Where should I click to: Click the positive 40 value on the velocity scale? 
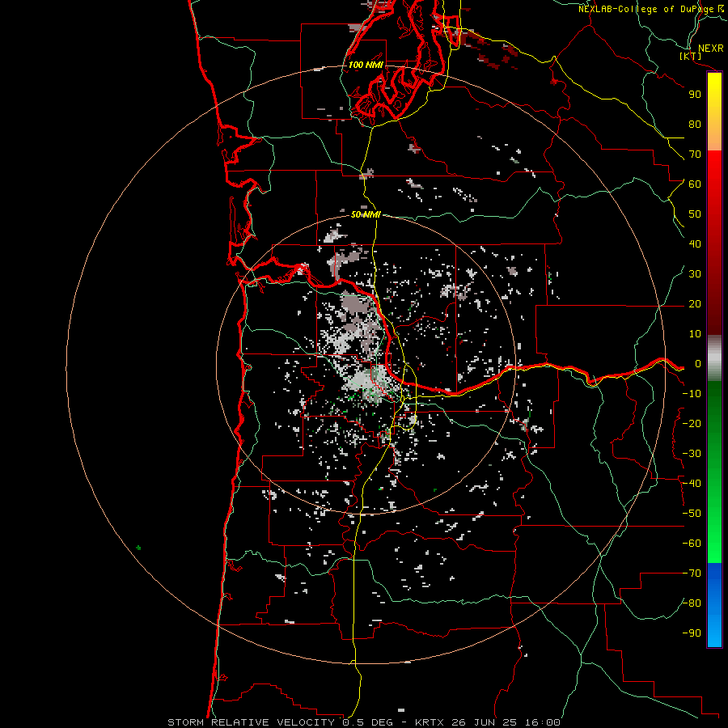pos(695,244)
